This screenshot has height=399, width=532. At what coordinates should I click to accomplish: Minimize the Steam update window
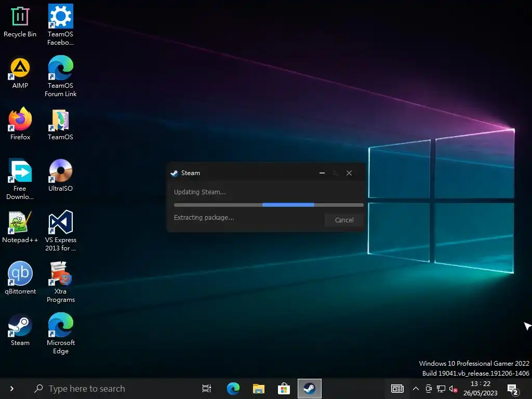[x=322, y=173]
